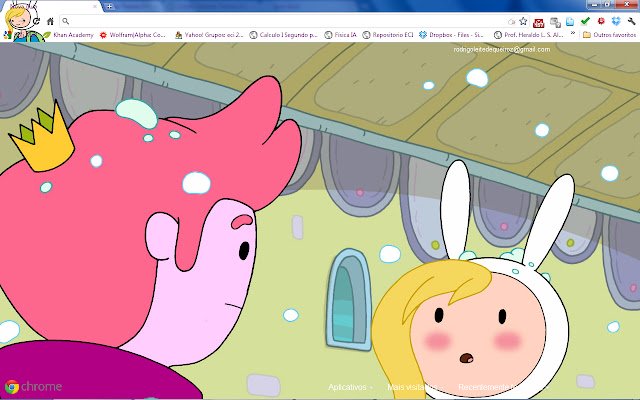640x400 pixels.
Task: Click the Chrome logo at bottom
Action: (x=33, y=387)
